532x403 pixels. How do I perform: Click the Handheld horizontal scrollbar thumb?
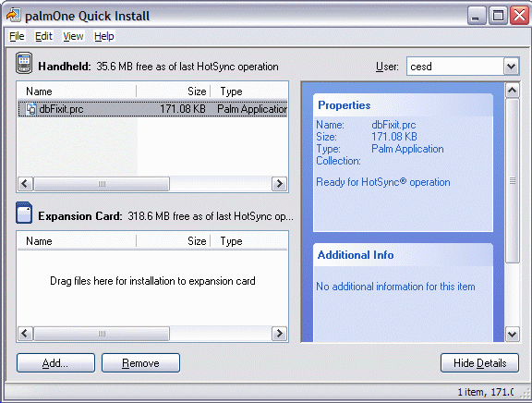tap(102, 184)
